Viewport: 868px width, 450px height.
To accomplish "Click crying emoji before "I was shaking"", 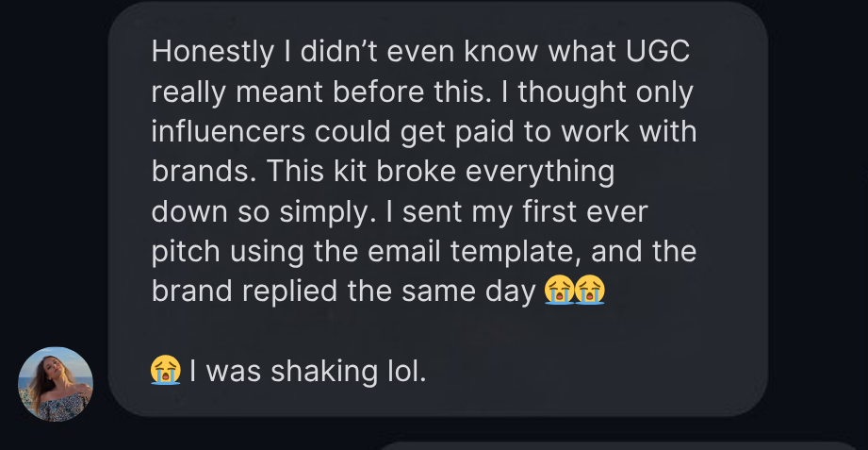I will point(165,370).
